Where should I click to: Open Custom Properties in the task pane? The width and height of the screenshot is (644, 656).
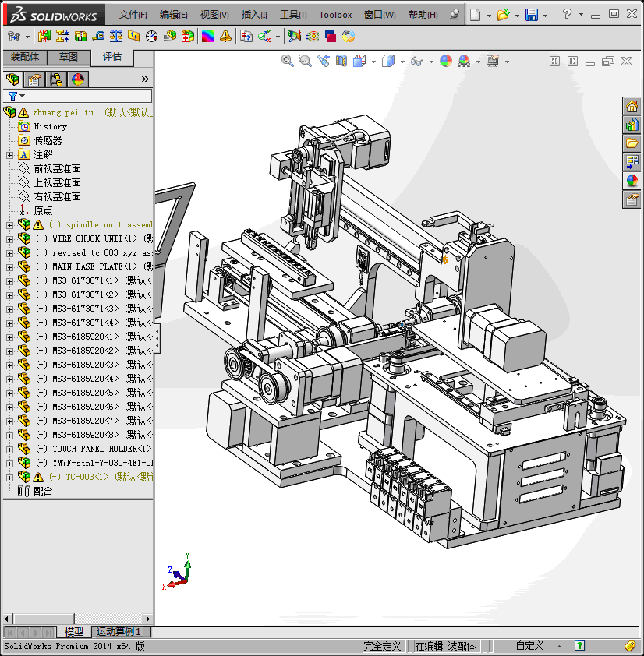tap(632, 199)
